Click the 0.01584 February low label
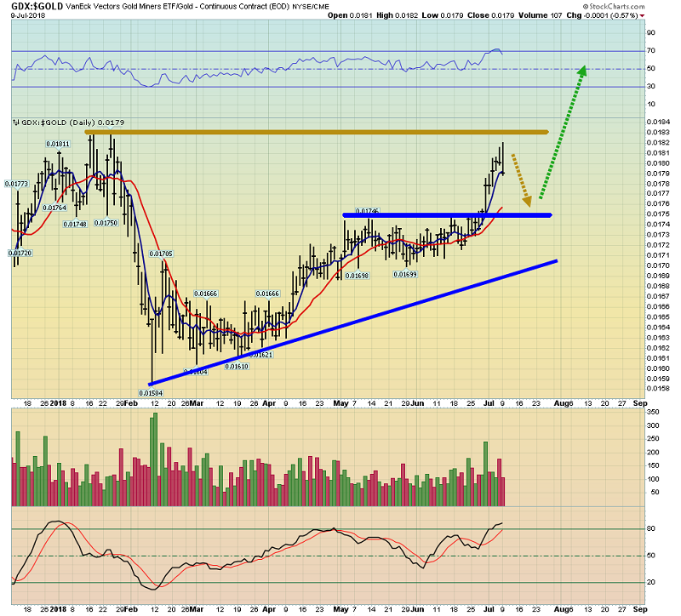 (151, 393)
